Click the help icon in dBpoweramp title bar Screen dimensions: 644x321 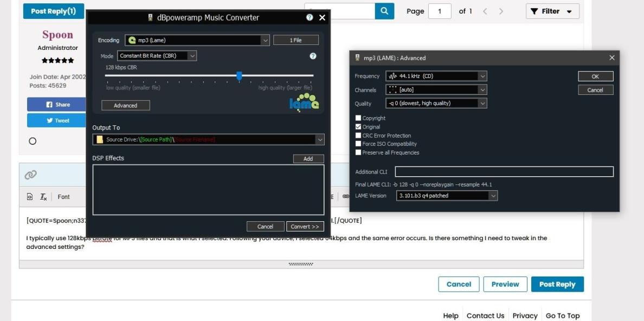[x=310, y=18]
